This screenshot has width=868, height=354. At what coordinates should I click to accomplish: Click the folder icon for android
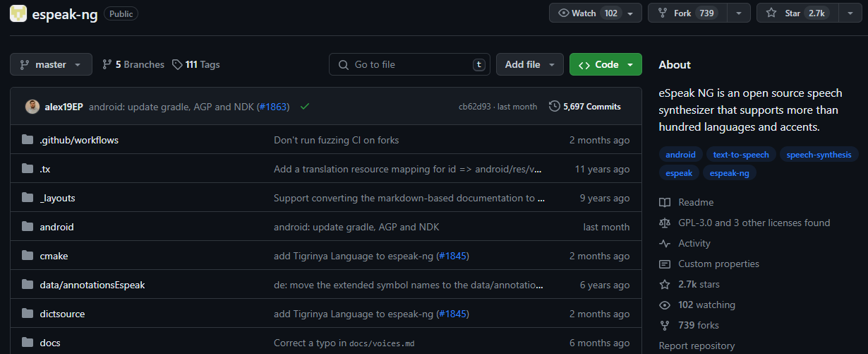pyautogui.click(x=28, y=227)
